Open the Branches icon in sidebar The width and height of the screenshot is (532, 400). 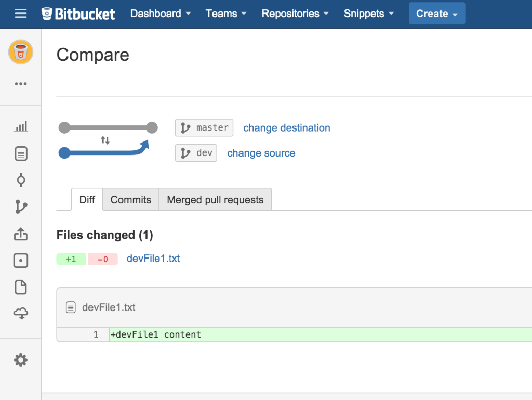pos(21,207)
